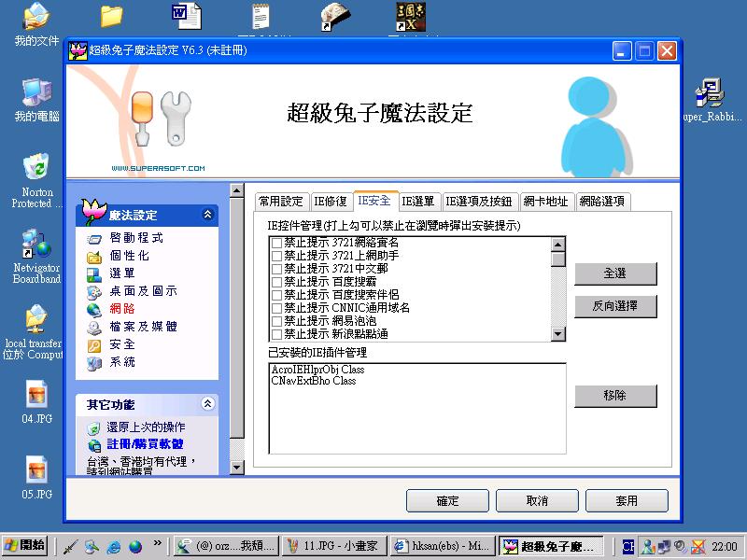Select the 網路 globe icon
The height and width of the screenshot is (560, 747).
94,310
